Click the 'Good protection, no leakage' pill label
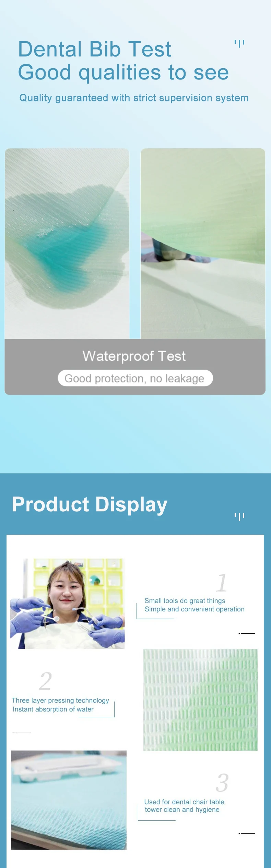The height and width of the screenshot is (868, 271). [135, 378]
